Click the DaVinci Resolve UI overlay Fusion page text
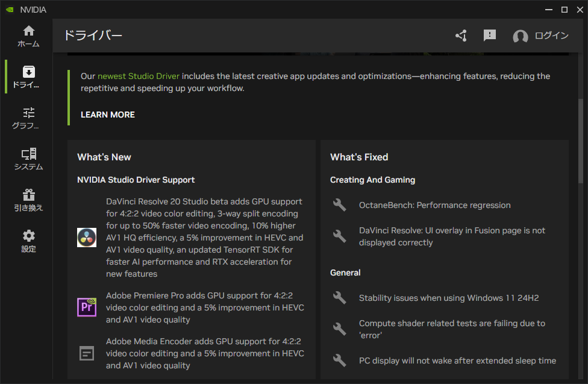 pyautogui.click(x=452, y=236)
